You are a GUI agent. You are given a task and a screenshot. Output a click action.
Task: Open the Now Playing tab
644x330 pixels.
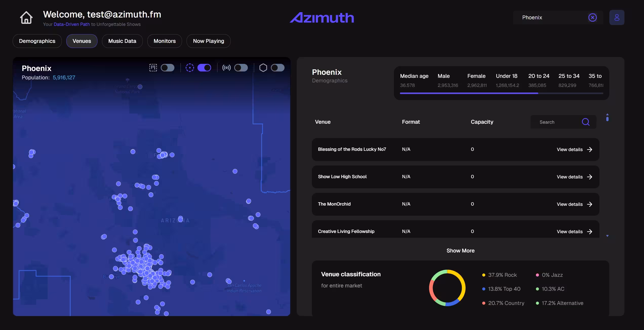click(x=208, y=41)
